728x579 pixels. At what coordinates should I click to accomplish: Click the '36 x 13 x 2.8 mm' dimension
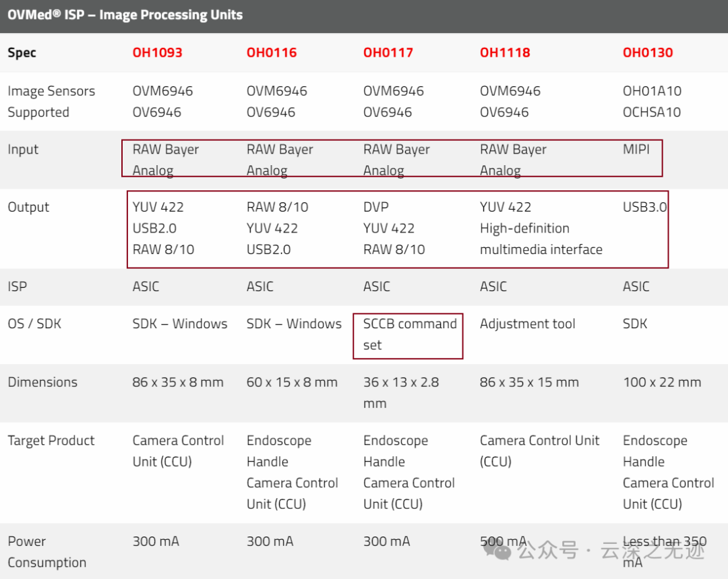click(401, 393)
